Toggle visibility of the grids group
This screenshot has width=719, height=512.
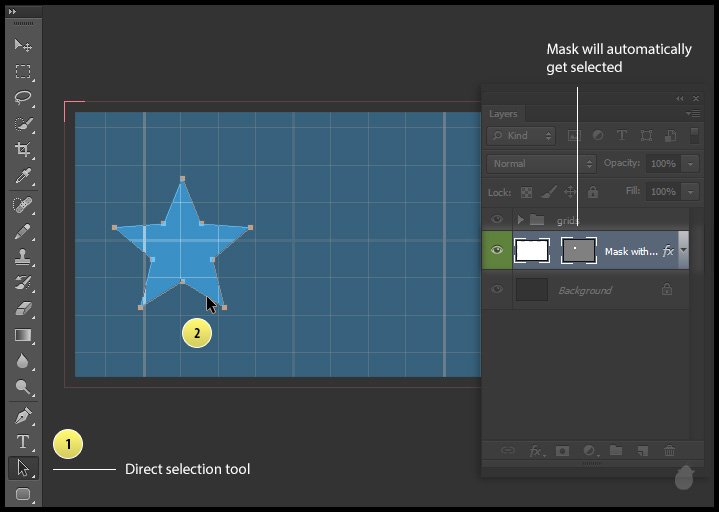[x=497, y=219]
